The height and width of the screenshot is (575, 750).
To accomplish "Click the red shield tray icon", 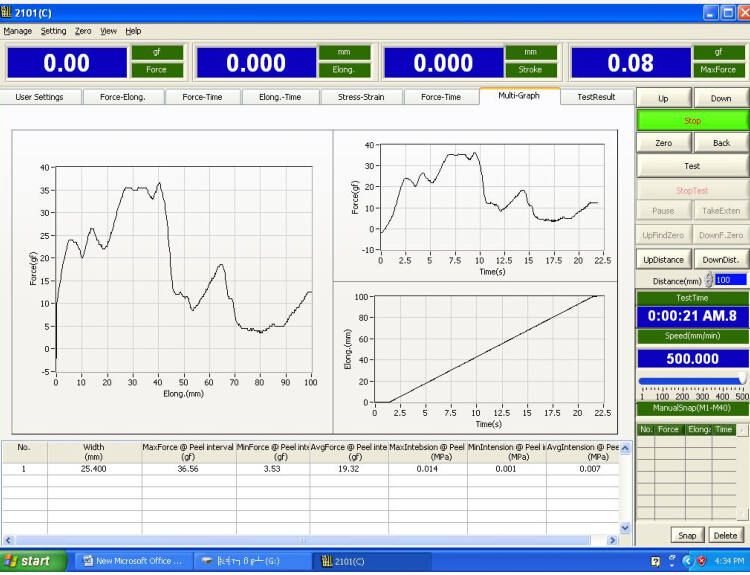I will pos(702,561).
